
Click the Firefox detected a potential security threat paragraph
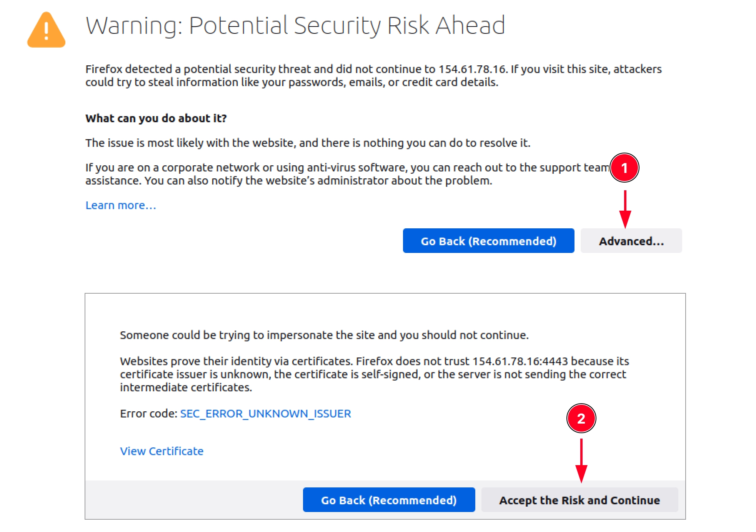click(x=373, y=76)
